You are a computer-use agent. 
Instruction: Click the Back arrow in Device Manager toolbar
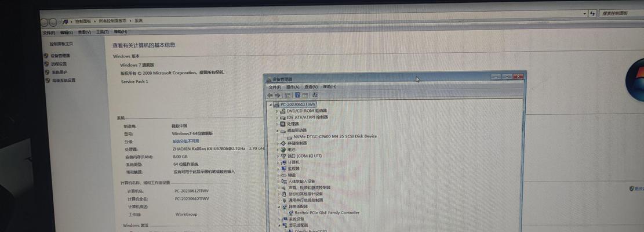click(270, 95)
